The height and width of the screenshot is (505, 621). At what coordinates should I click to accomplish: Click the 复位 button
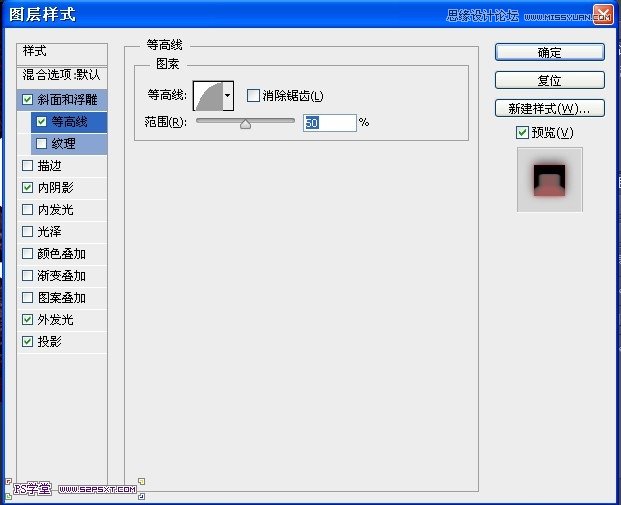550,80
